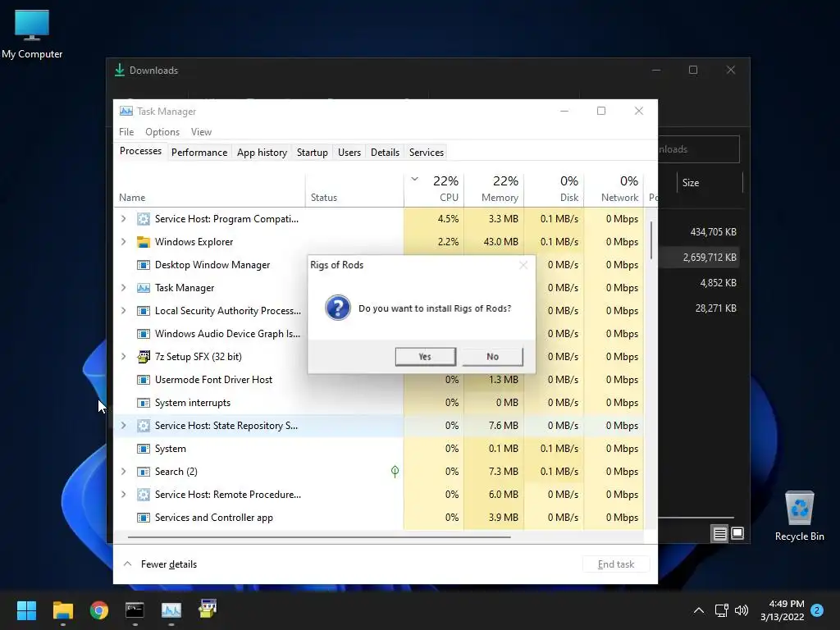Click the Windows Audio Device Graph icon
Screen dimensions: 840x630
point(143,334)
